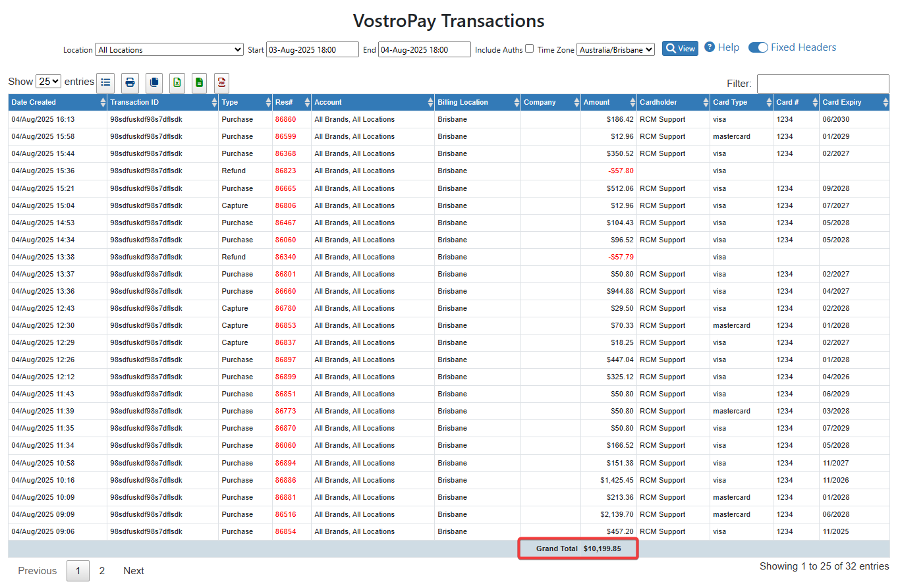
Task: Tick the Include Auths checkbox
Action: point(529,49)
